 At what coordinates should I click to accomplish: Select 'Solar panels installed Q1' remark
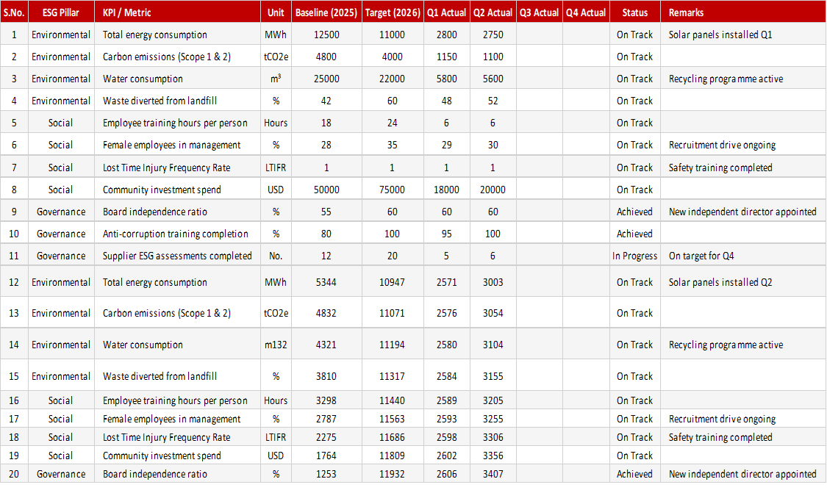(720, 35)
